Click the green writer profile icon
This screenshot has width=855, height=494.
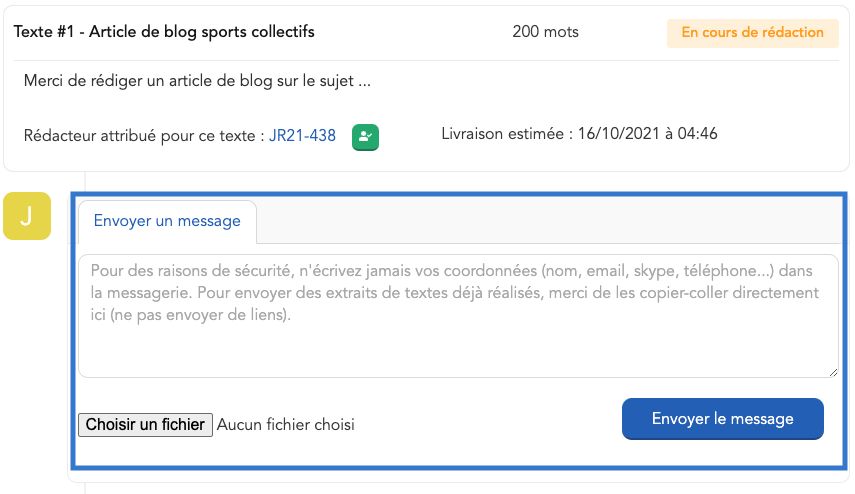(x=365, y=137)
